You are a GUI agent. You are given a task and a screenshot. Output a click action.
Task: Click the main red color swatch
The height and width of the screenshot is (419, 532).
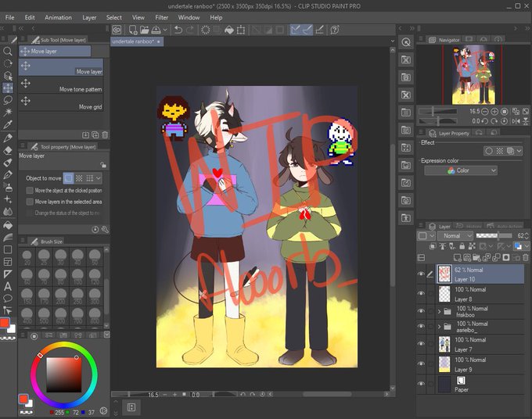point(5,322)
